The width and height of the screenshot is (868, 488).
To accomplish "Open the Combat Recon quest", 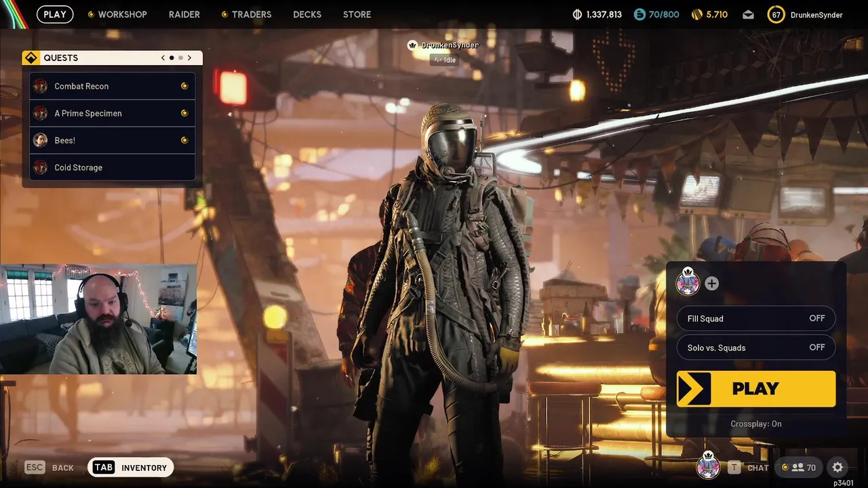I will 113,86.
